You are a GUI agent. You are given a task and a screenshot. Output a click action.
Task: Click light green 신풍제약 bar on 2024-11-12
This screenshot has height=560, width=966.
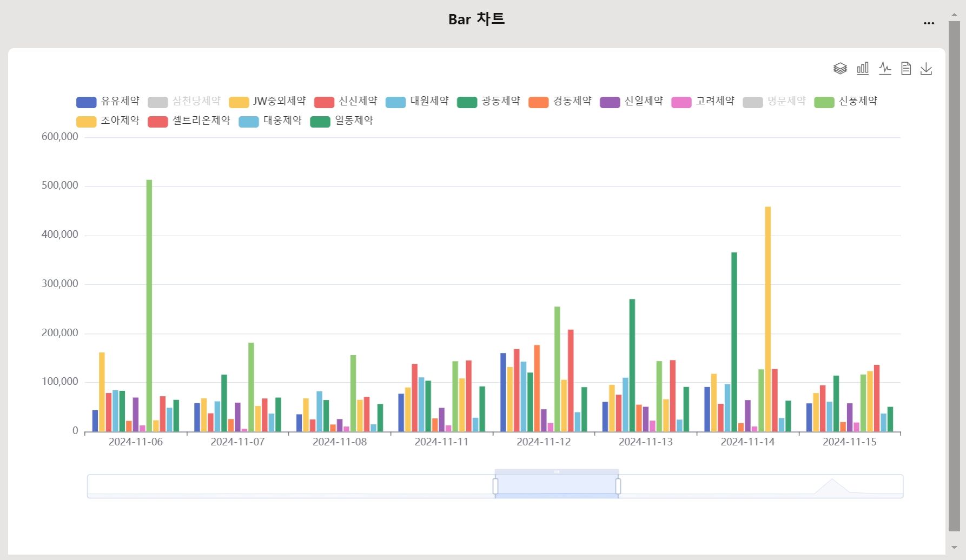point(557,369)
